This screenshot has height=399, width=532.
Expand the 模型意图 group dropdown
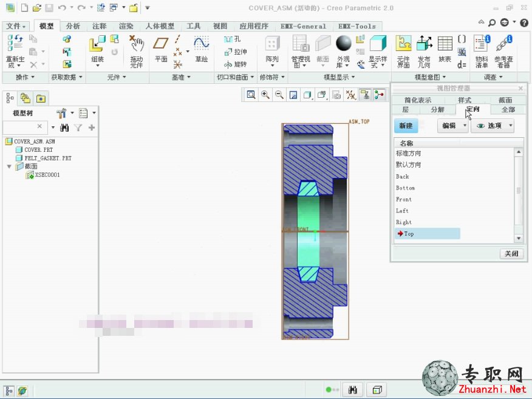point(430,77)
